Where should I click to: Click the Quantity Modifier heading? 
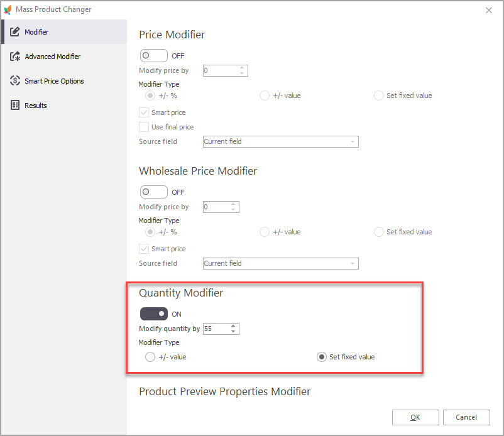[x=181, y=293]
